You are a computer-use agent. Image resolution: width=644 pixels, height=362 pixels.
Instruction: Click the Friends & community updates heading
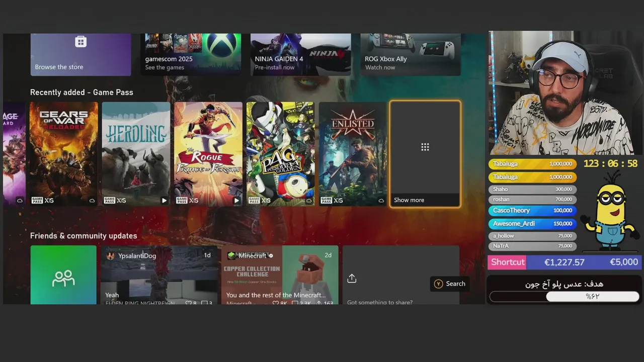(x=84, y=236)
